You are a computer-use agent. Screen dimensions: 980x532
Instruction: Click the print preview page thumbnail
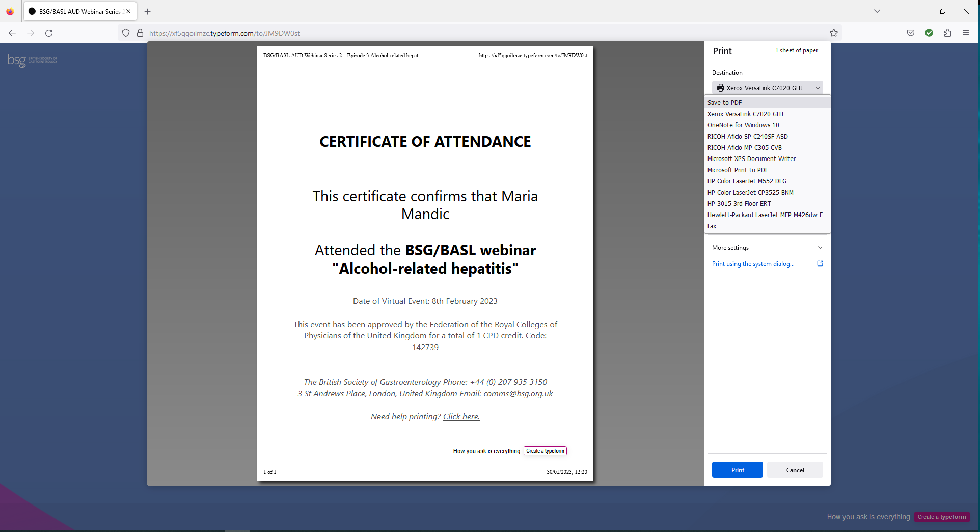click(x=425, y=263)
